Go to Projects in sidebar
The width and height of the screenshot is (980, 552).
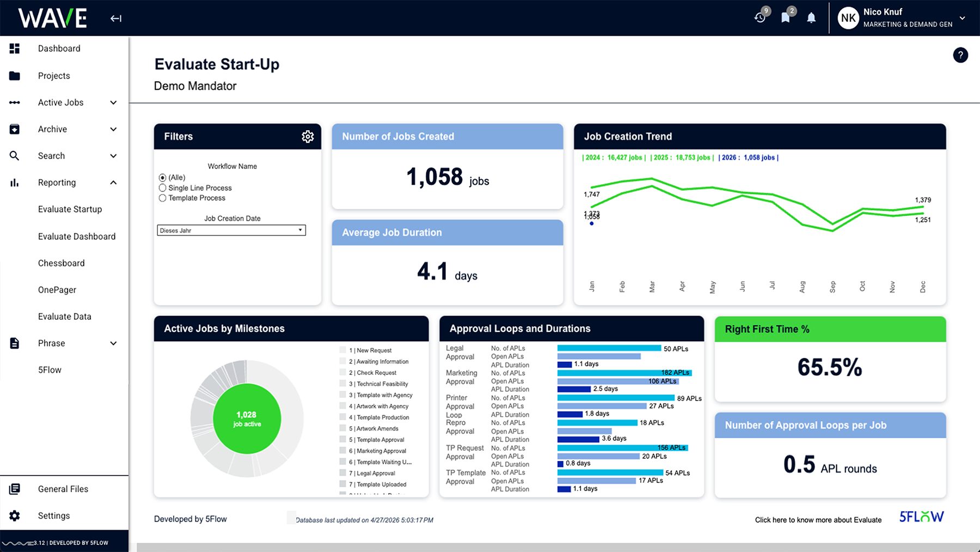[54, 76]
